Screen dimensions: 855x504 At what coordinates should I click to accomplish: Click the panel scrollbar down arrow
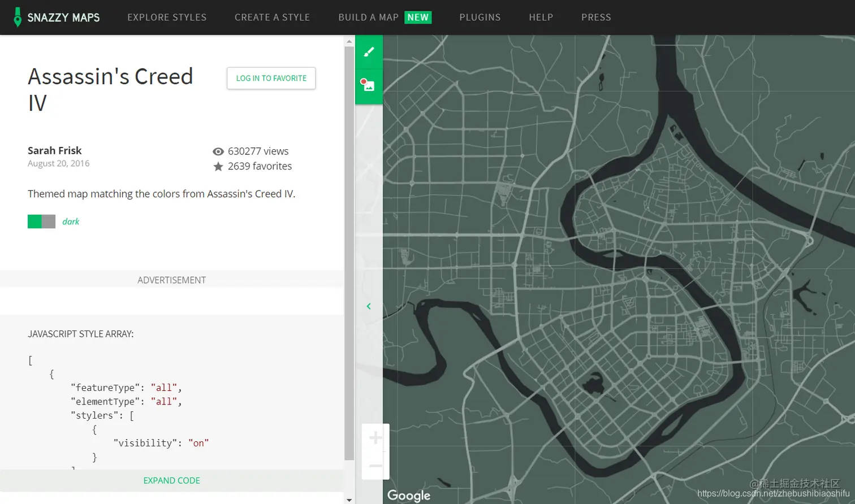pos(349,499)
